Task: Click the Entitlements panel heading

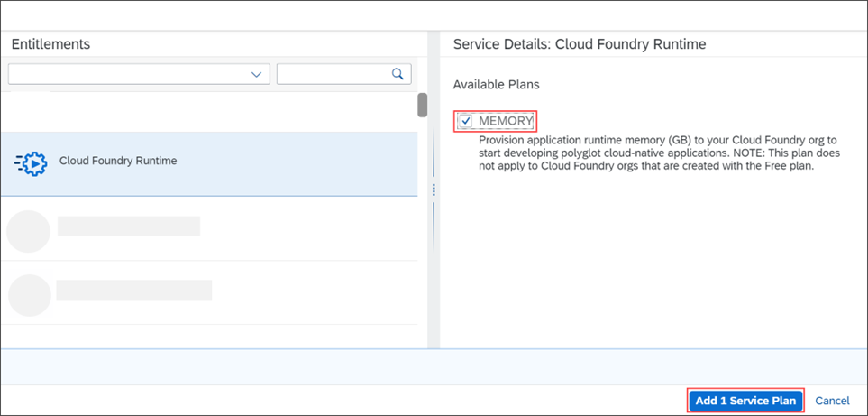Action: (x=50, y=44)
